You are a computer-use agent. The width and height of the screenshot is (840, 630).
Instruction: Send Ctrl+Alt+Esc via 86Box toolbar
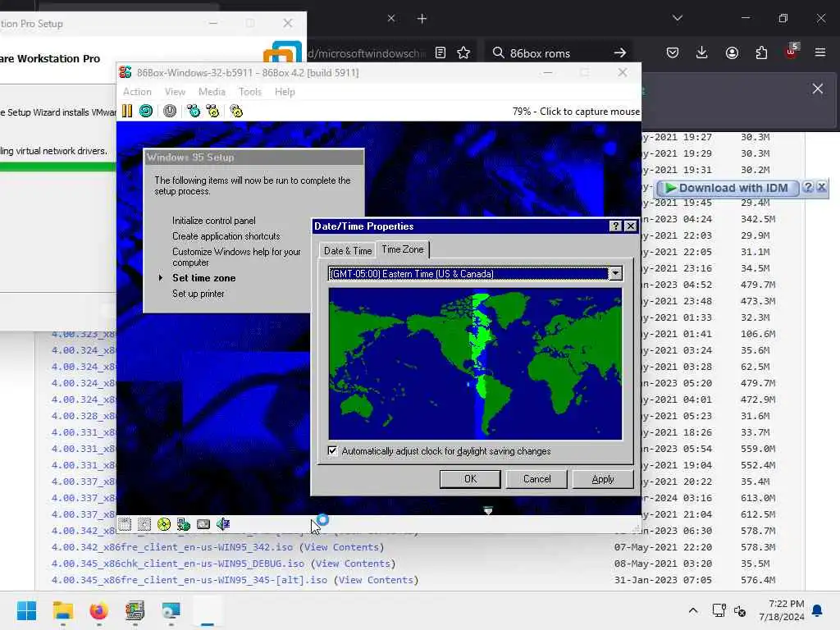click(x=212, y=111)
